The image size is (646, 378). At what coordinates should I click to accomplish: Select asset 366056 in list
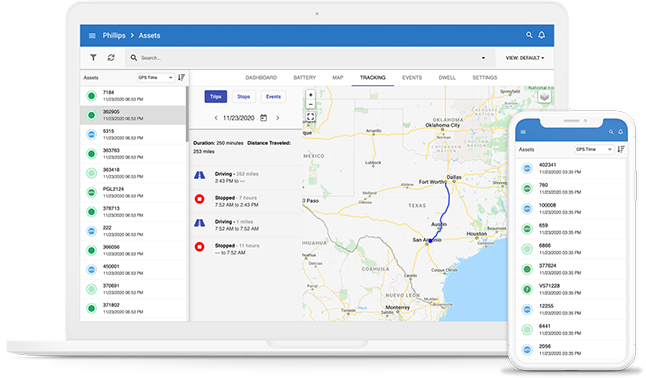[133, 251]
